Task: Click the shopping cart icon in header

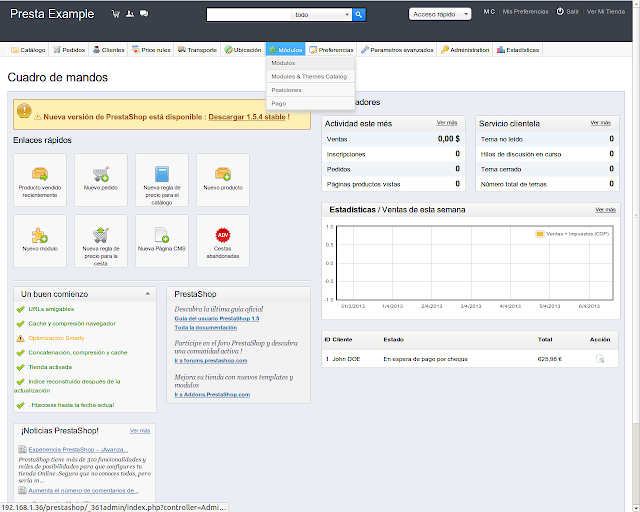Action: click(116, 14)
